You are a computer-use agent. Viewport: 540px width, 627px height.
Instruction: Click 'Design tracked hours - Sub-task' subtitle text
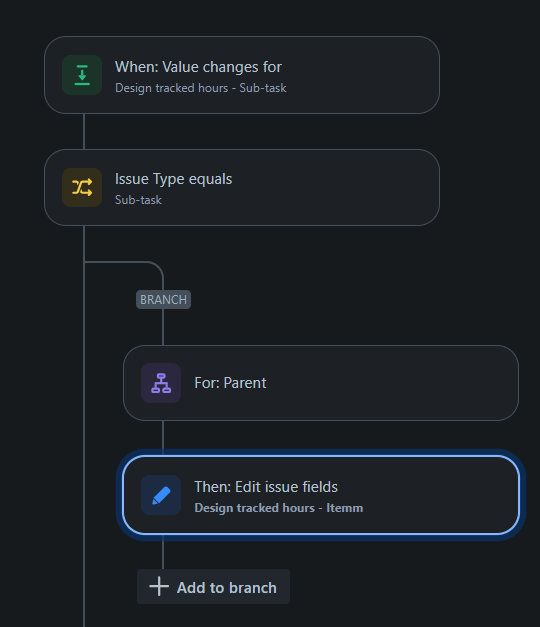[201, 88]
